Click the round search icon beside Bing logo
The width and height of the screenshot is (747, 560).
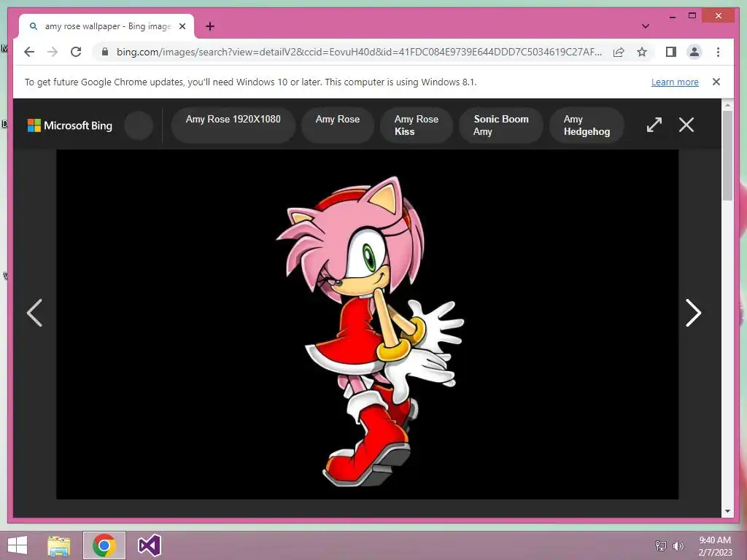[x=138, y=125]
